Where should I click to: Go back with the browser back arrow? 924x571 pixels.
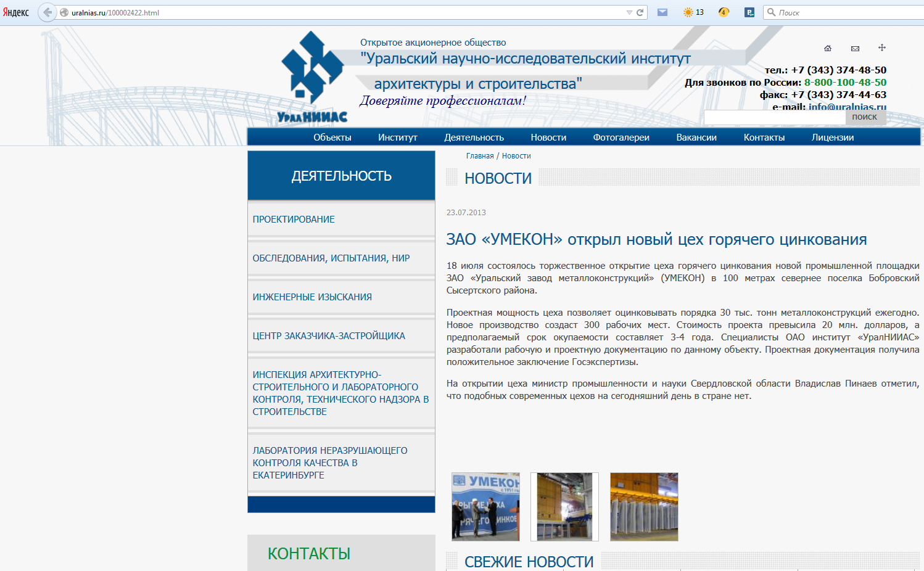click(x=47, y=12)
